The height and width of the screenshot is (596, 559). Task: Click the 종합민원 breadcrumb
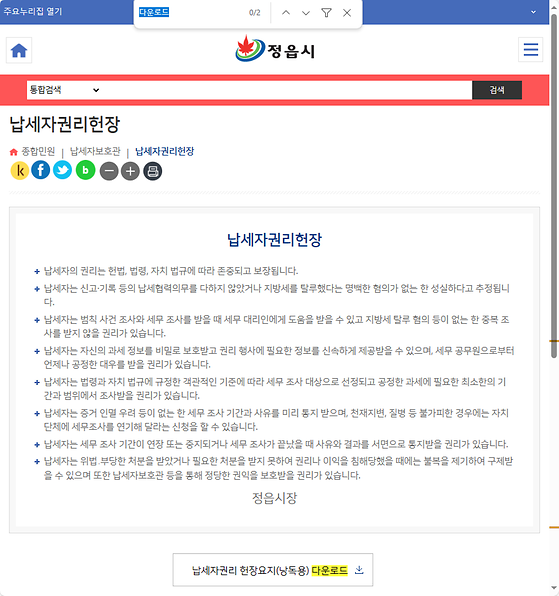pos(38,151)
